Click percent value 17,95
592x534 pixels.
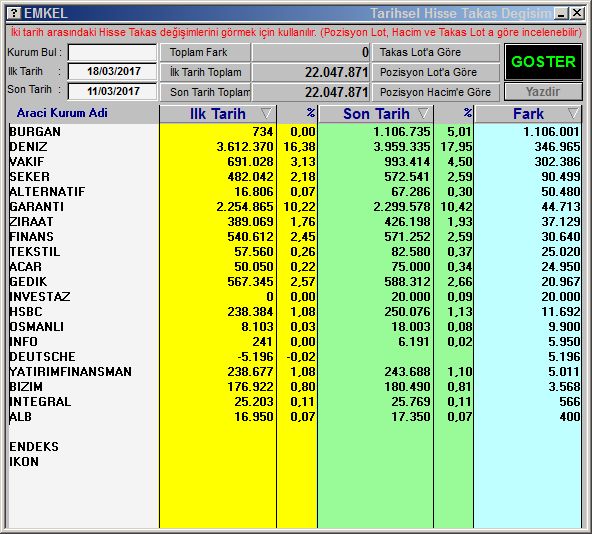point(456,147)
